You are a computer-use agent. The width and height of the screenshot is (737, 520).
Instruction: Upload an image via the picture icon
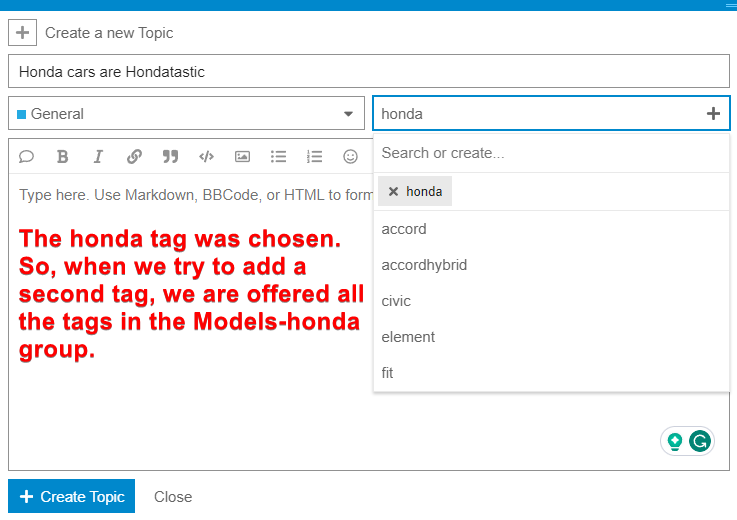pyautogui.click(x=243, y=156)
